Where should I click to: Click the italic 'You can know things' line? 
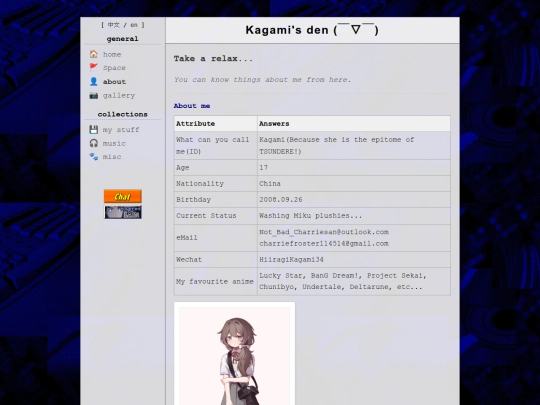point(262,80)
